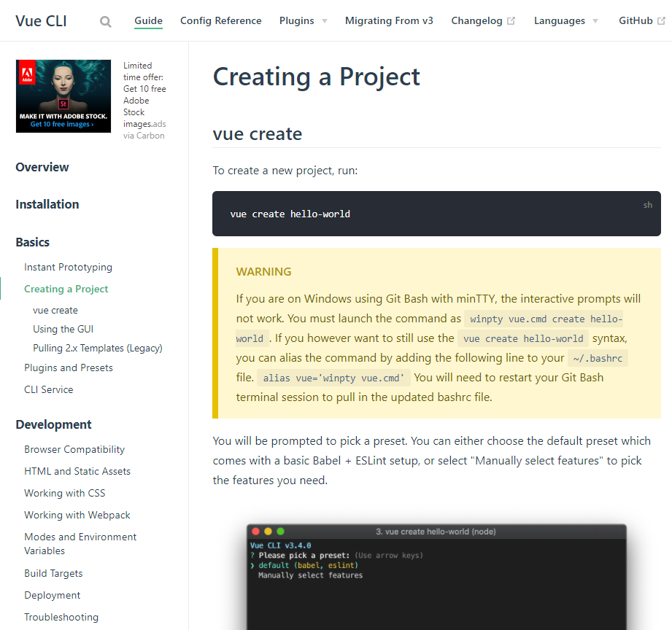This screenshot has width=672, height=630.
Task: Open the Languages menu label
Action: (x=560, y=20)
